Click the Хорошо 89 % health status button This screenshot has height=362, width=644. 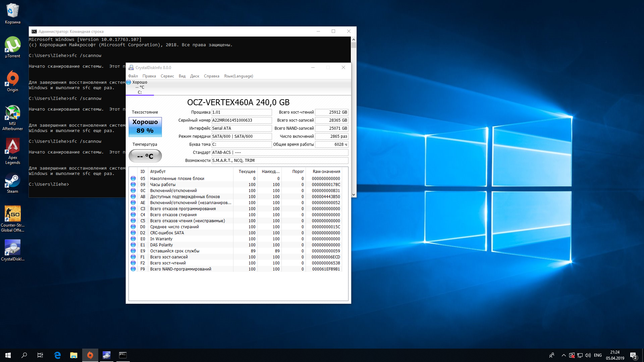tap(145, 126)
